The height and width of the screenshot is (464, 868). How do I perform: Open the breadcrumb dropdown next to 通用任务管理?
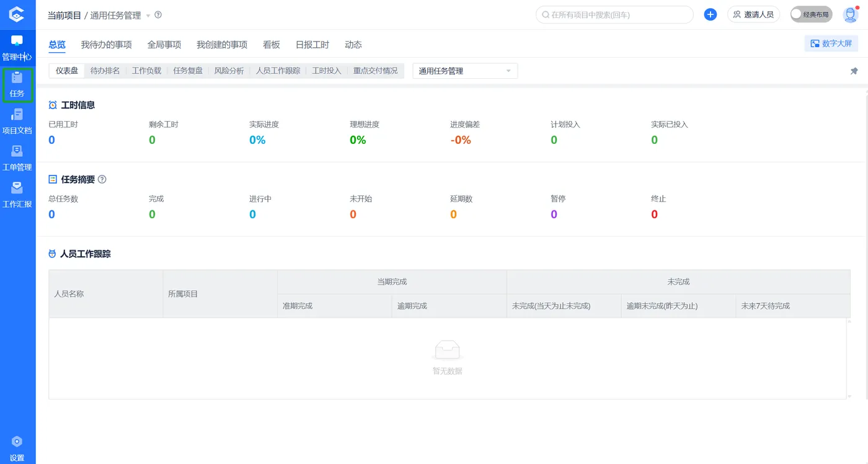point(149,15)
